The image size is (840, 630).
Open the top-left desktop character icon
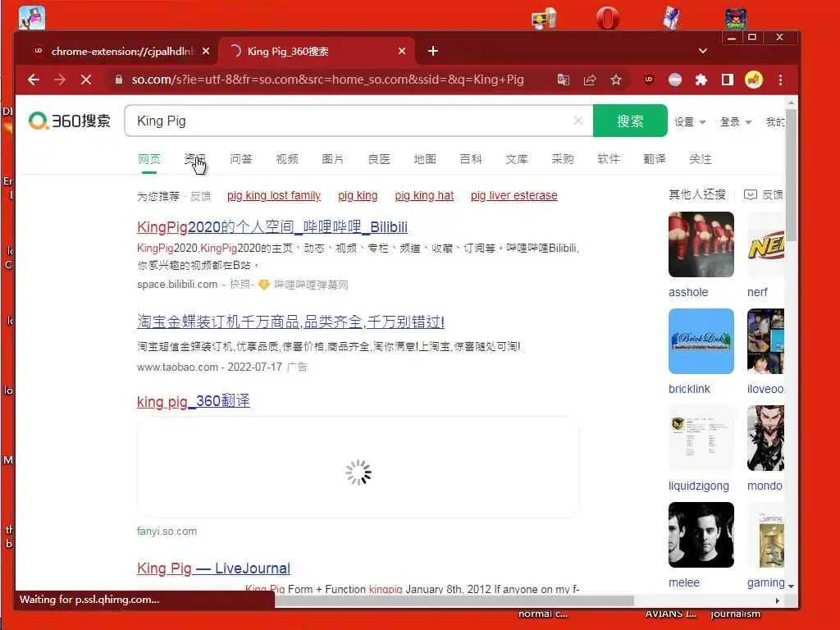click(32, 18)
